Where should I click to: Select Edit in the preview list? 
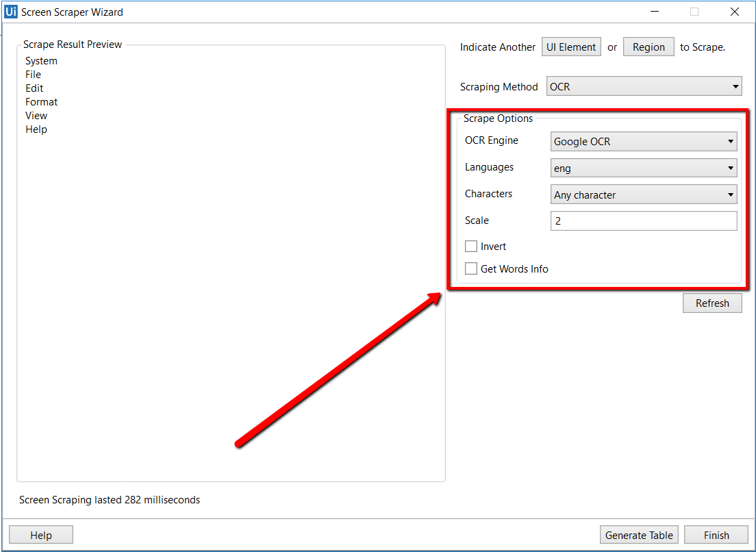click(33, 88)
